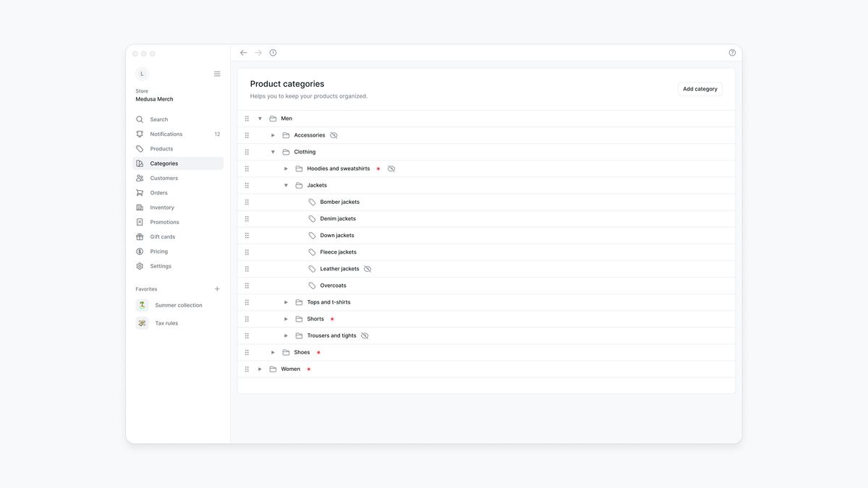Click the notifications count 12

[x=217, y=134]
